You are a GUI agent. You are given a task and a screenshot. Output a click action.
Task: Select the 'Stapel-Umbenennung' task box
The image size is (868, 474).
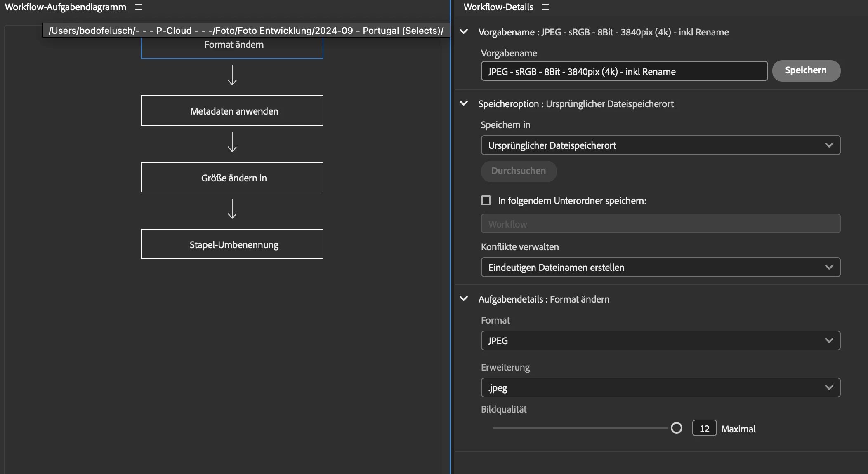coord(232,244)
